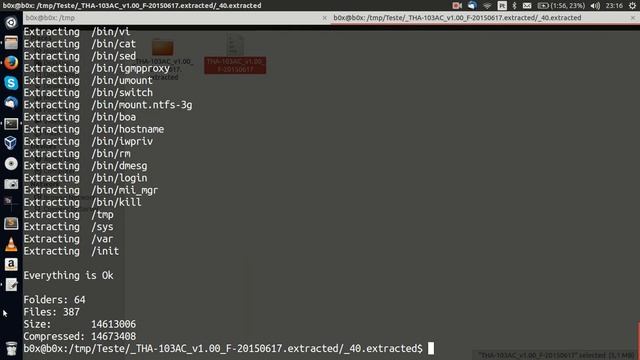Click the 'Extracting /init' line
Viewport: 640px width, 360px height.
click(71, 251)
